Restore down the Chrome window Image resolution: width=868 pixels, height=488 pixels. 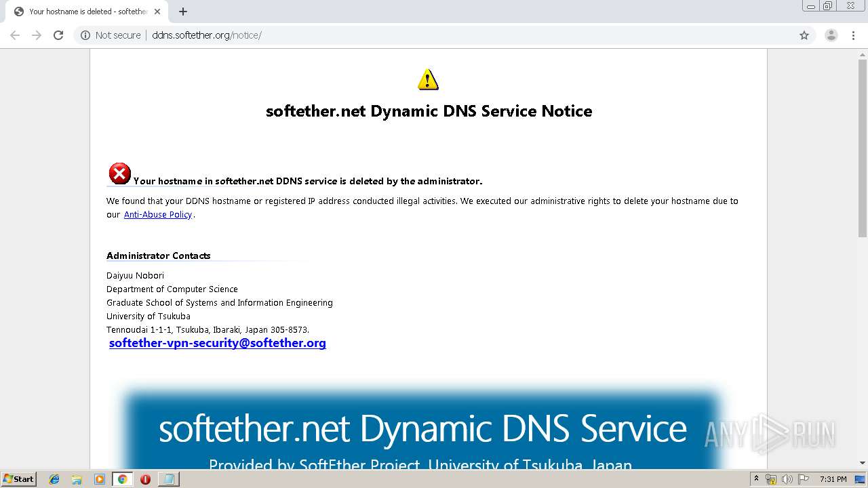tap(828, 6)
